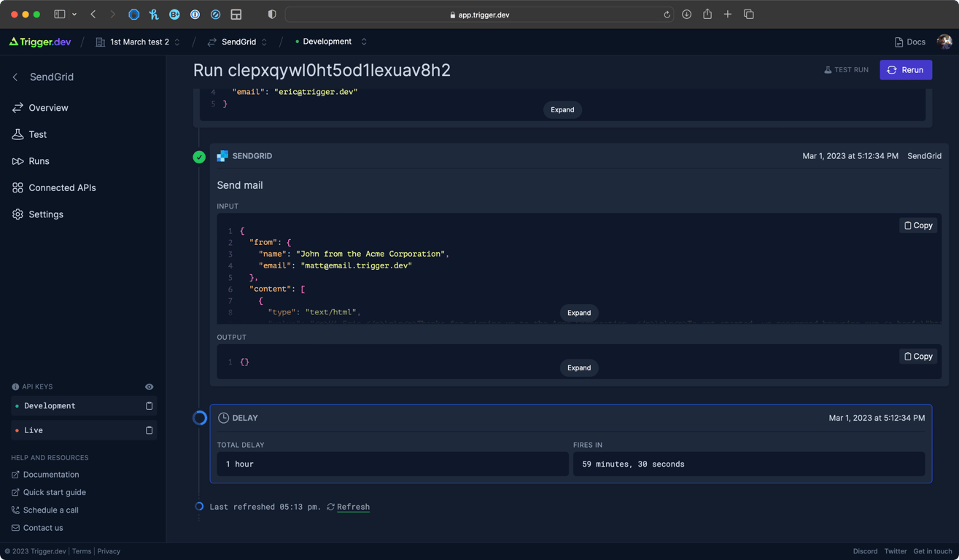This screenshot has height=560, width=959.
Task: Open a new Safari tab
Action: click(x=728, y=15)
